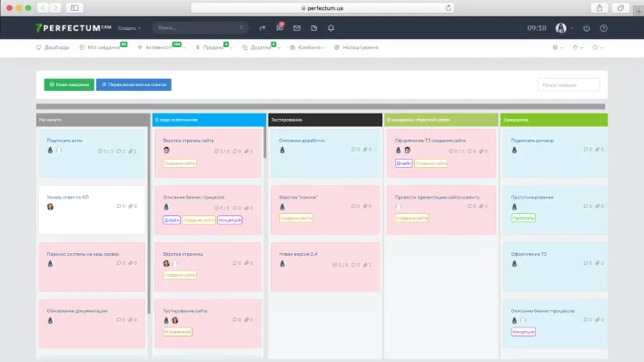Image resolution: width=644 pixels, height=362 pixels.
Task: Open the files icon next to envelope
Action: coord(313,28)
